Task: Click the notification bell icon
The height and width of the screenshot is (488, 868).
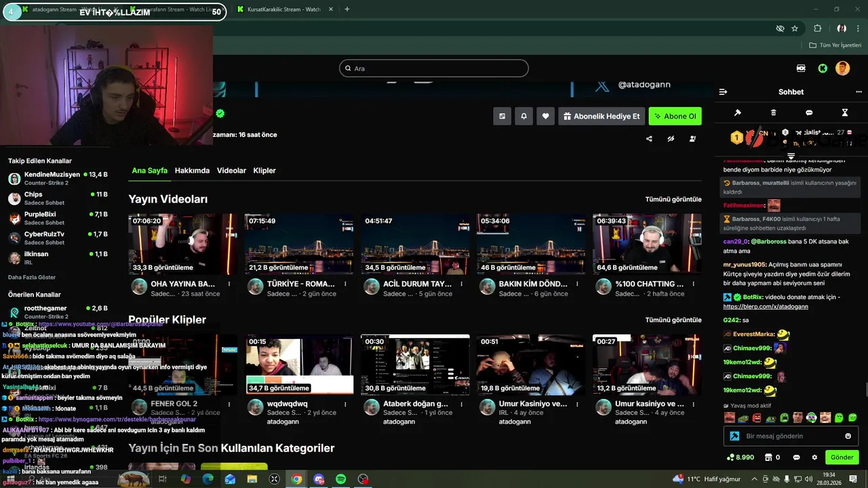Action: 524,116
